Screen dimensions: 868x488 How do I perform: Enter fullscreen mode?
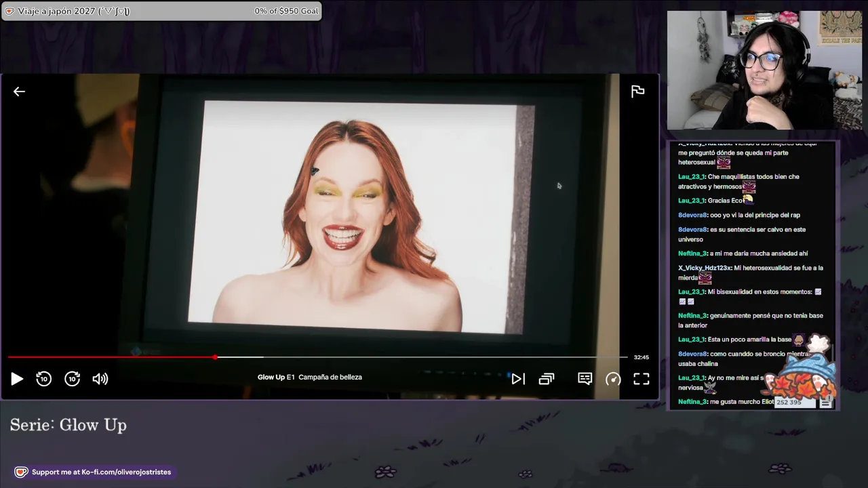click(642, 379)
